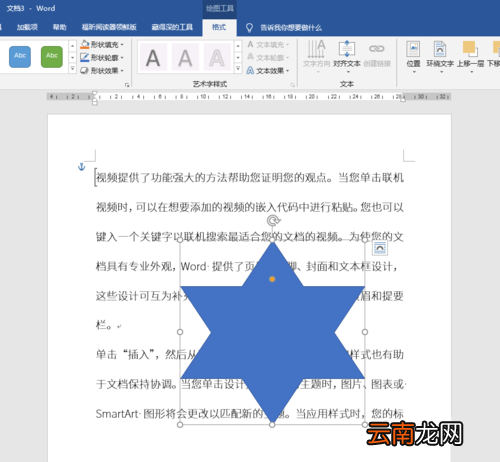
Task: Place cursor in line starting 键入一个关键字
Action: click(x=250, y=237)
